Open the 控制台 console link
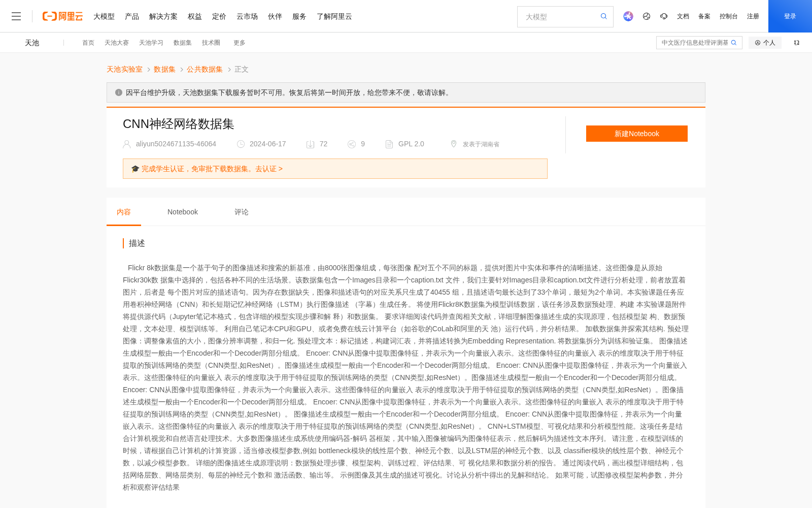Image resolution: width=812 pixels, height=508 pixels. (729, 16)
